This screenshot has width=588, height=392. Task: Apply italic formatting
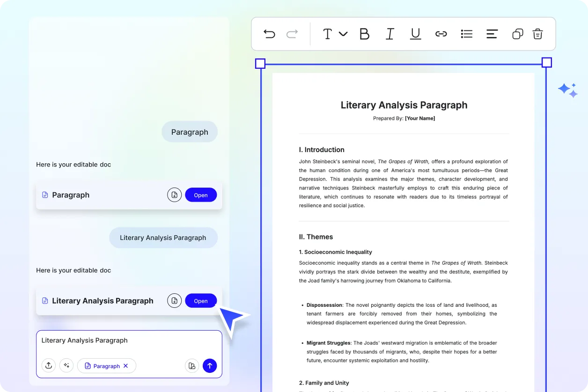pos(390,33)
